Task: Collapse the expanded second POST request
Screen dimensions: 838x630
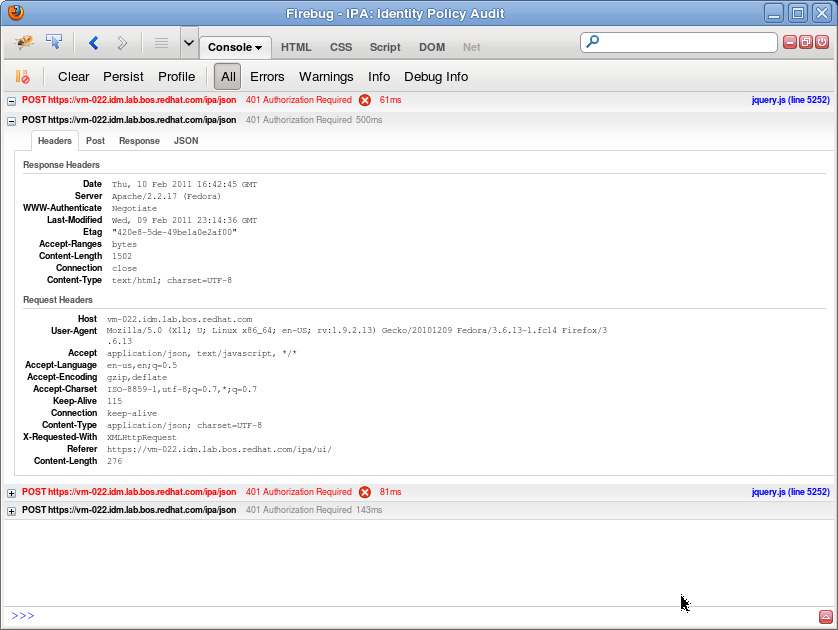Action: click(11, 120)
